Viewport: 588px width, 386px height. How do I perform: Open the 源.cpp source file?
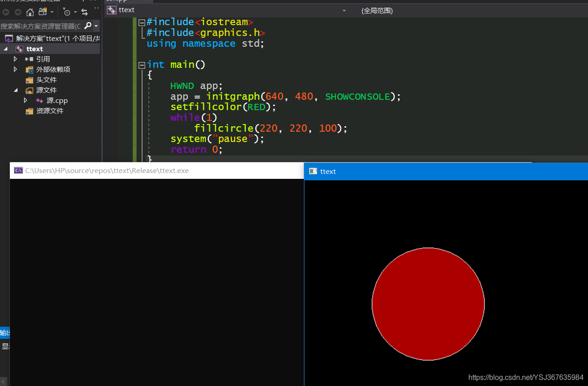coord(57,101)
